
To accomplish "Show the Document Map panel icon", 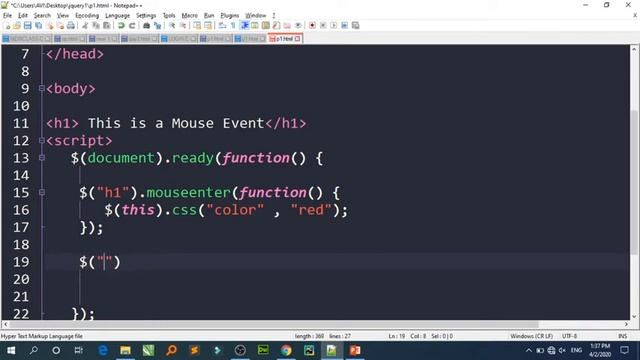I will (x=266, y=25).
